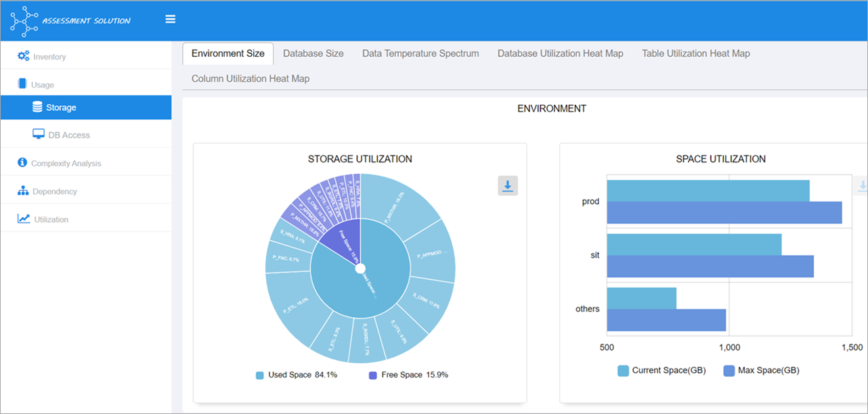
Task: Click the Utilization line-chart icon
Action: [24, 218]
